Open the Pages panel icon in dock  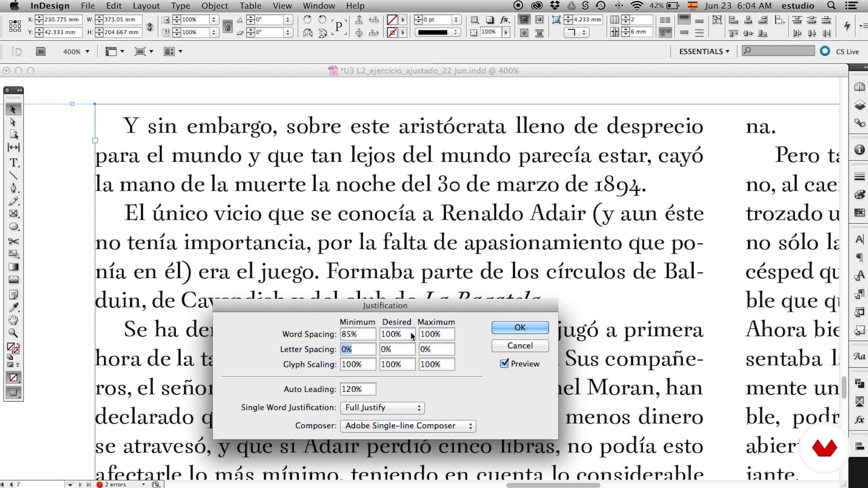(859, 87)
